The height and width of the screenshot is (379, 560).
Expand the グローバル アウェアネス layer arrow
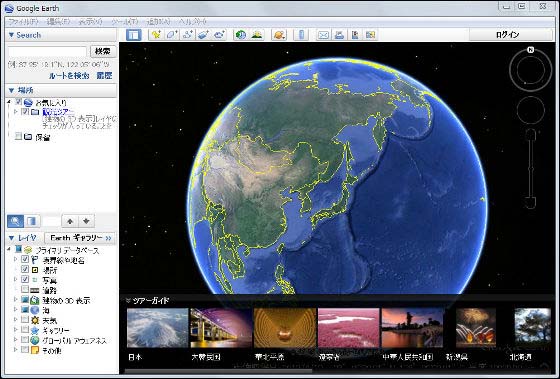click(x=15, y=339)
